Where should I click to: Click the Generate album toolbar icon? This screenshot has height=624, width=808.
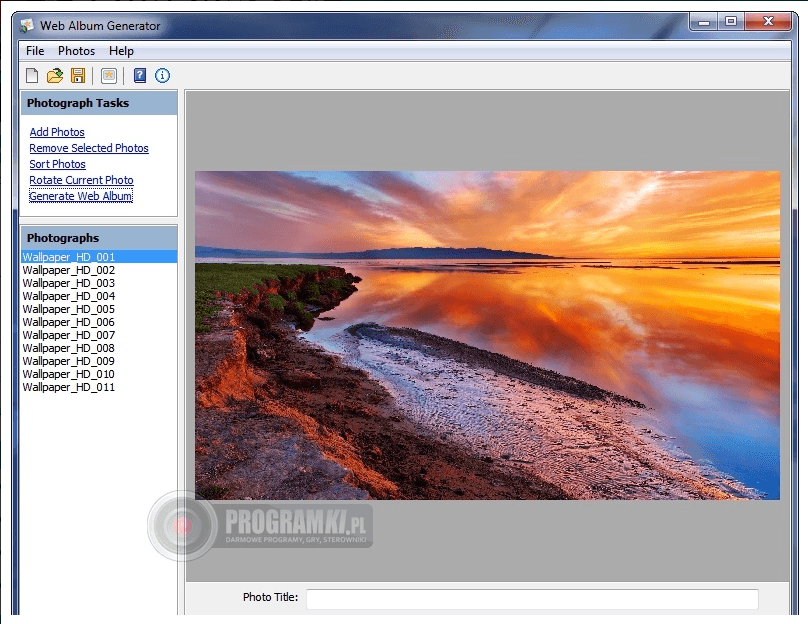[109, 76]
